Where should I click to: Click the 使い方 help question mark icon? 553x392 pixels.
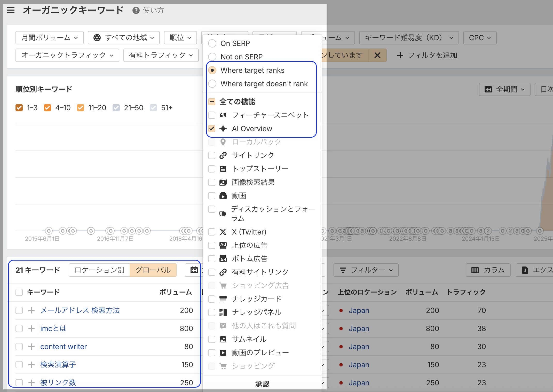coord(136,10)
